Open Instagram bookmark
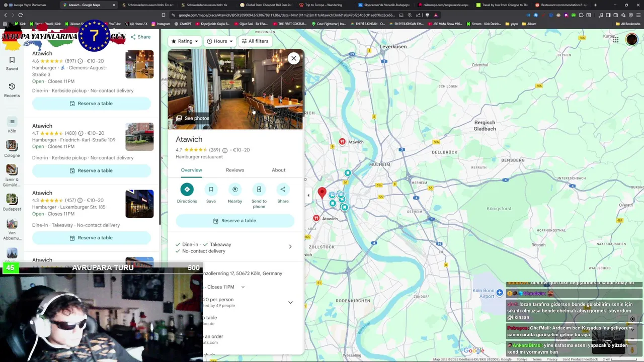 [x=160, y=24]
